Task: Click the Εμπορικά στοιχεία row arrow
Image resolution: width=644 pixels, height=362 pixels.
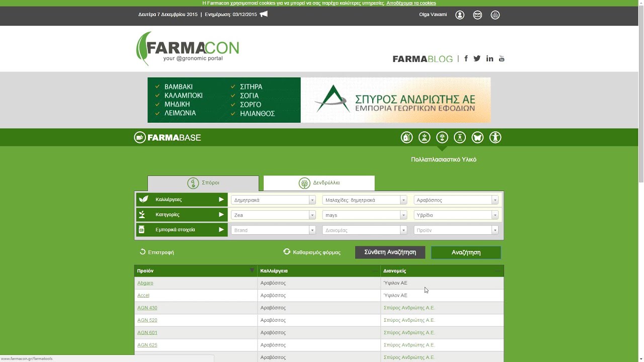Action: [221, 230]
